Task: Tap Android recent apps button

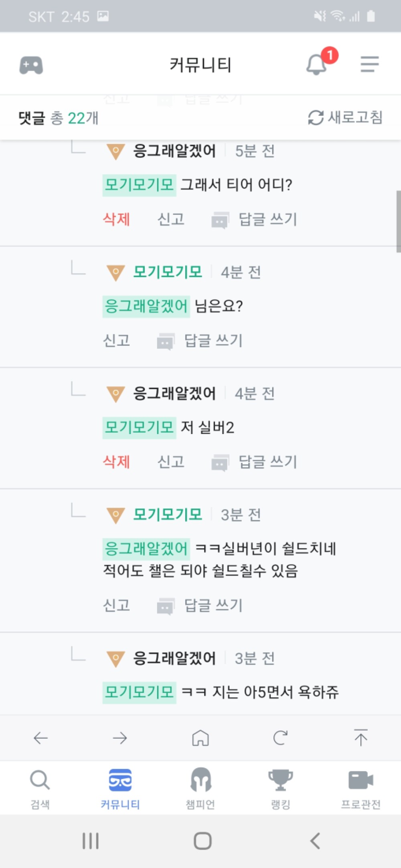Action: (90, 840)
